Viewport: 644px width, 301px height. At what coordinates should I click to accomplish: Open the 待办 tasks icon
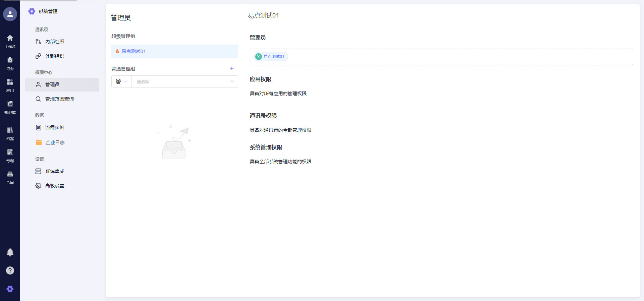(10, 63)
